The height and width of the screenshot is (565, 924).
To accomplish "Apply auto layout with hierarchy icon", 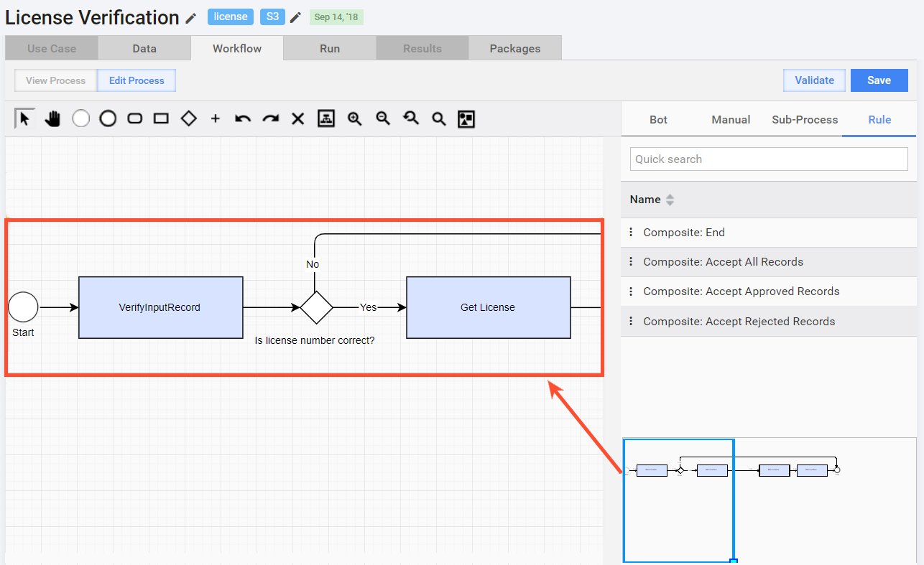I will click(x=326, y=119).
